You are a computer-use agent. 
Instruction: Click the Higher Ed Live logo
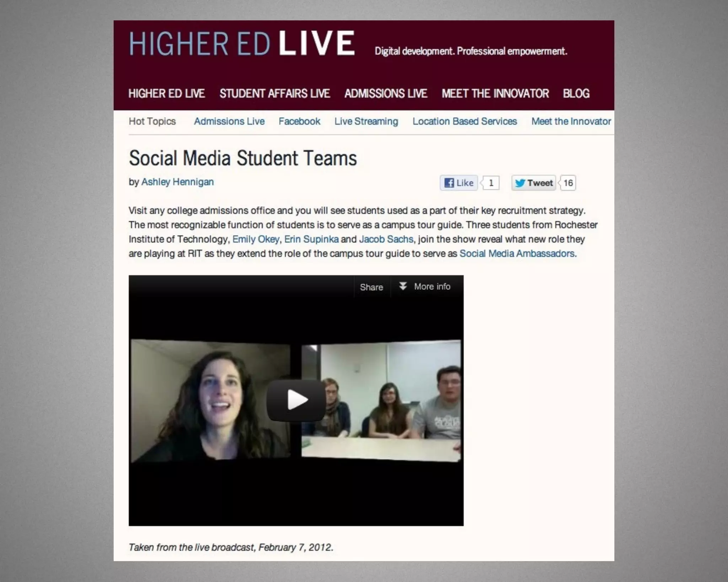tap(242, 43)
